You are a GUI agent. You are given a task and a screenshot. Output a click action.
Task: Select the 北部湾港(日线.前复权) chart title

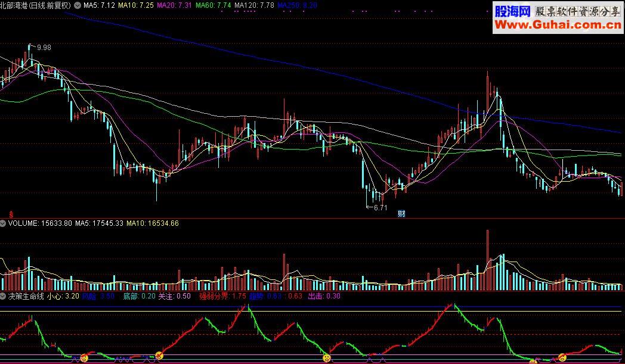tap(35, 5)
